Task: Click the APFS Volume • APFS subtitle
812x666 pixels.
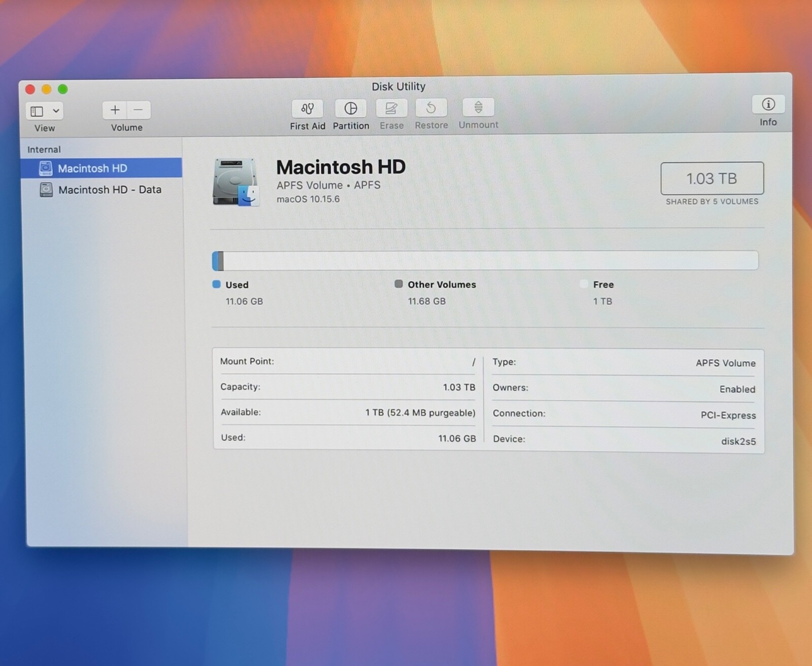Action: 328,185
